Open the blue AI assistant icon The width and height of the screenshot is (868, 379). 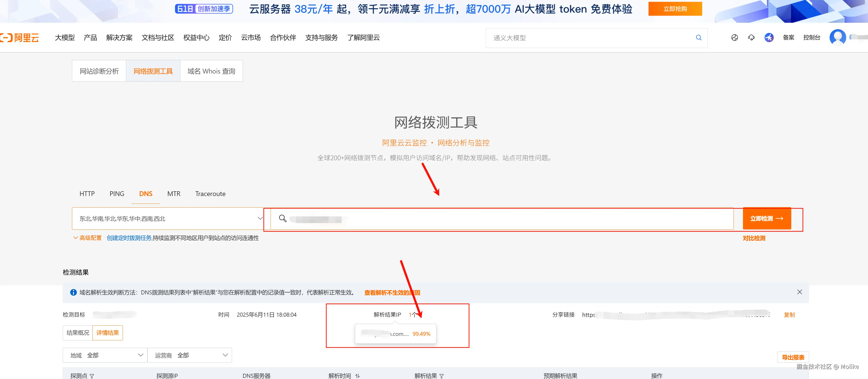click(769, 38)
